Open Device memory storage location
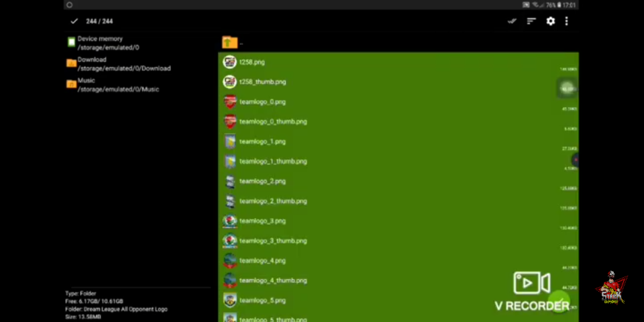 pyautogui.click(x=101, y=43)
